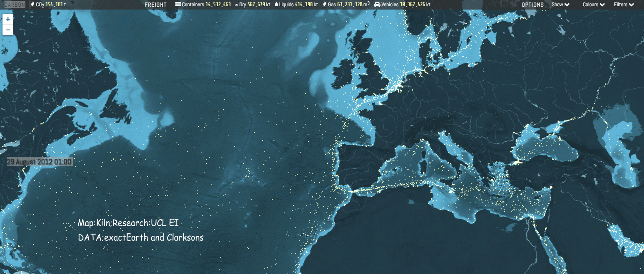Viewport: 644px width, 274px height.
Task: Click the Vehicles car icon
Action: coord(377,5)
